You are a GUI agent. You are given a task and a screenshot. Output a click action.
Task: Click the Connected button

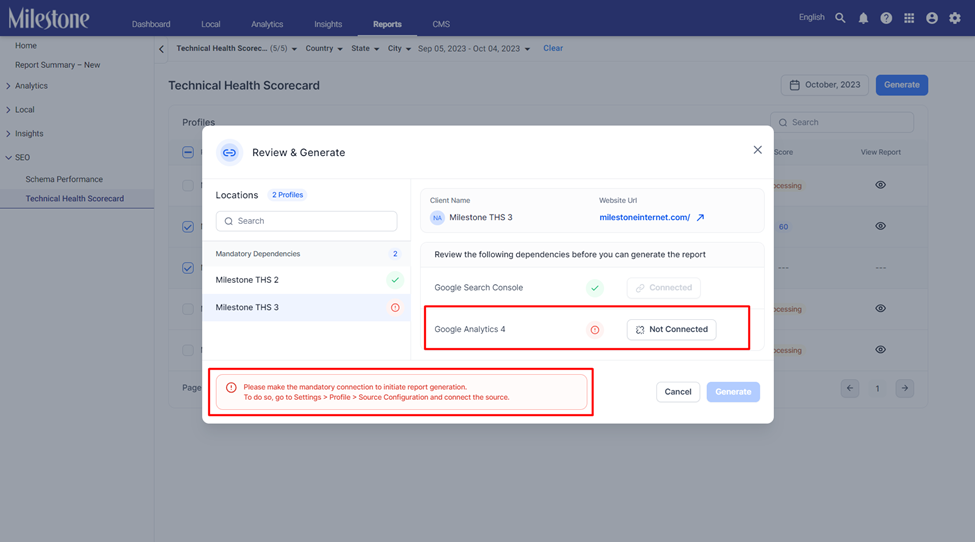pyautogui.click(x=663, y=288)
